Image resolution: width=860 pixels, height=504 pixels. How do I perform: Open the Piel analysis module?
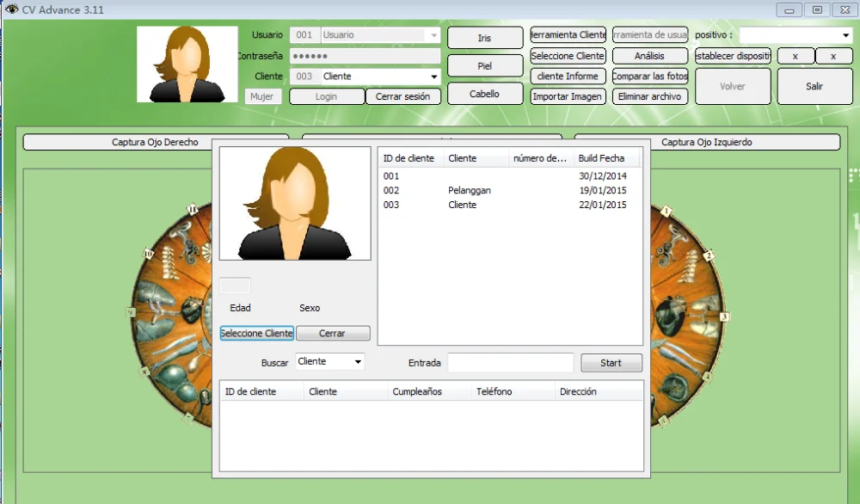click(484, 66)
